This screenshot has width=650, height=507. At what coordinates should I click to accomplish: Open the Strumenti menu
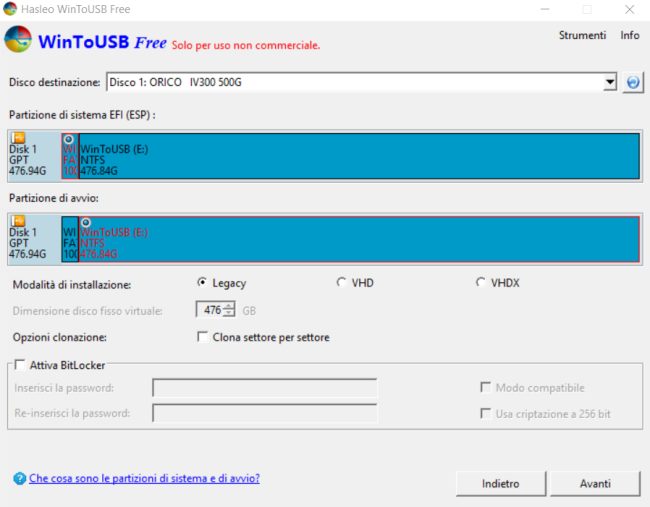click(x=582, y=35)
